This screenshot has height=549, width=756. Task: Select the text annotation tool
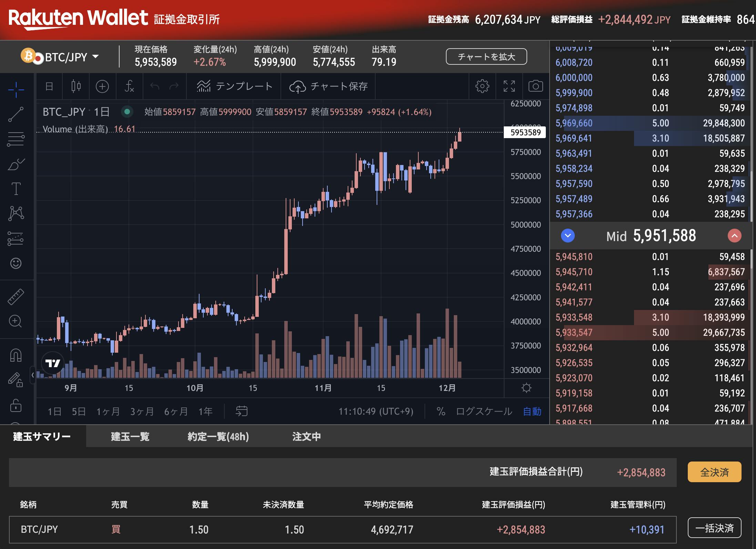tap(16, 188)
